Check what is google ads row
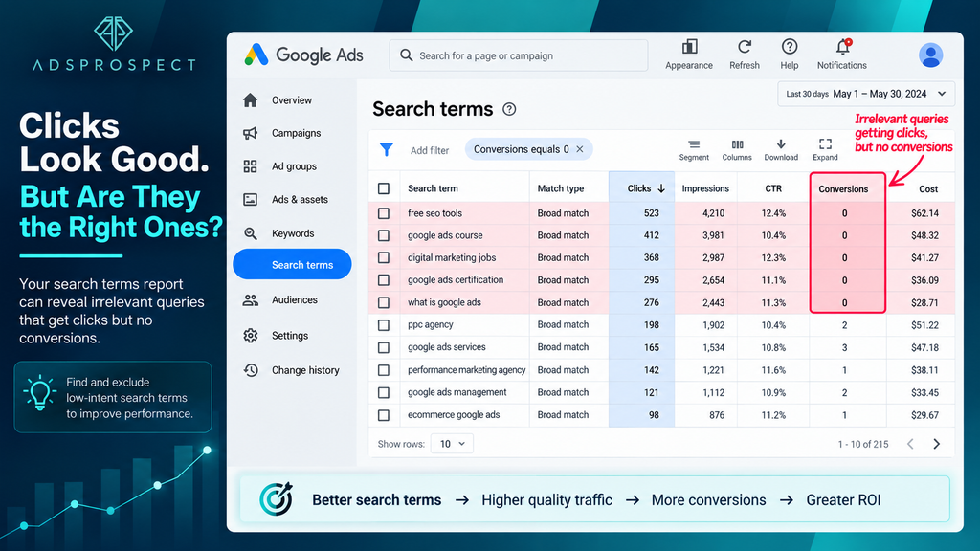The height and width of the screenshot is (551, 980). [x=384, y=303]
